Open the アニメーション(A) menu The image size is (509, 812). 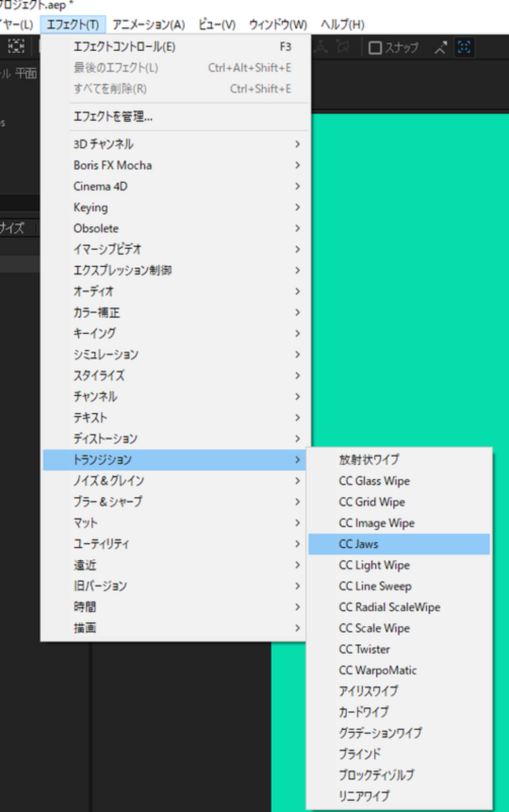click(149, 25)
